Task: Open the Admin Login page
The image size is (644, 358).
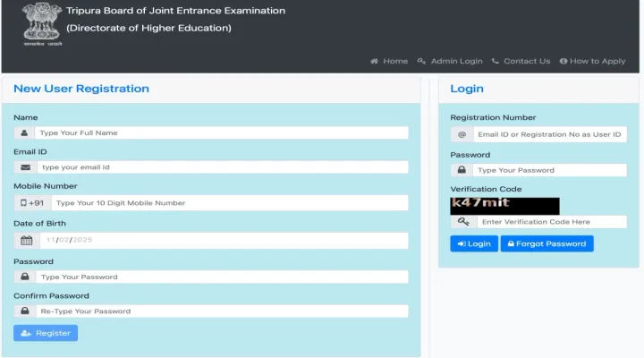Action: 450,61
